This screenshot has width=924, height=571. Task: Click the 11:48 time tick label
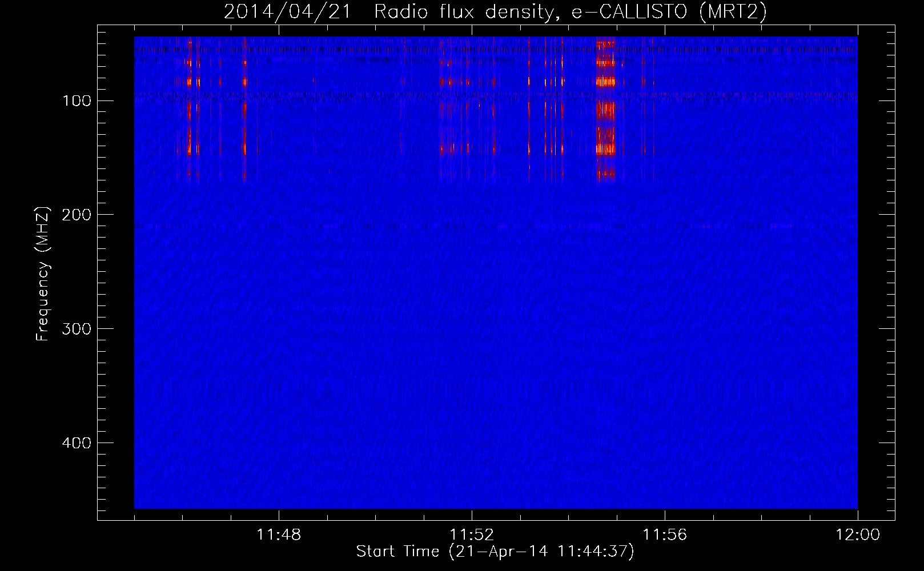(x=279, y=535)
